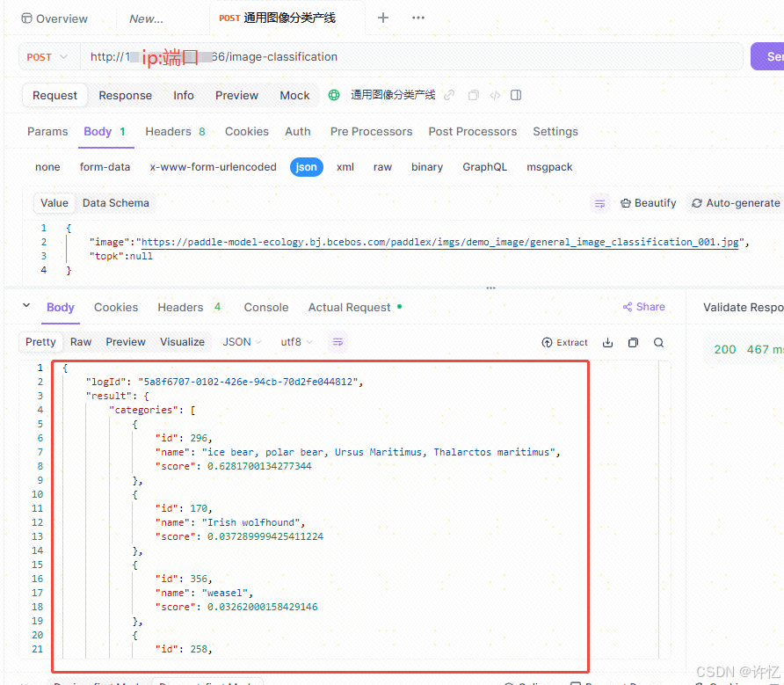The height and width of the screenshot is (685, 784).
Task: Click the green globe environment icon
Action: [334, 95]
